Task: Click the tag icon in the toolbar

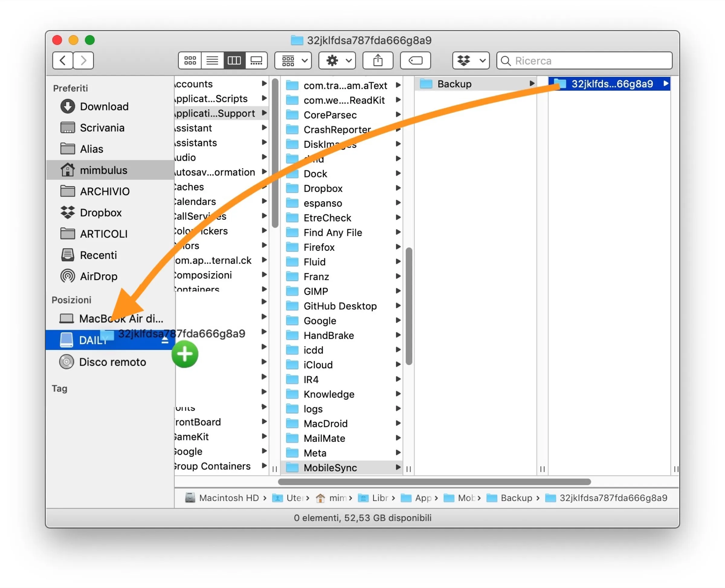Action: pos(415,61)
